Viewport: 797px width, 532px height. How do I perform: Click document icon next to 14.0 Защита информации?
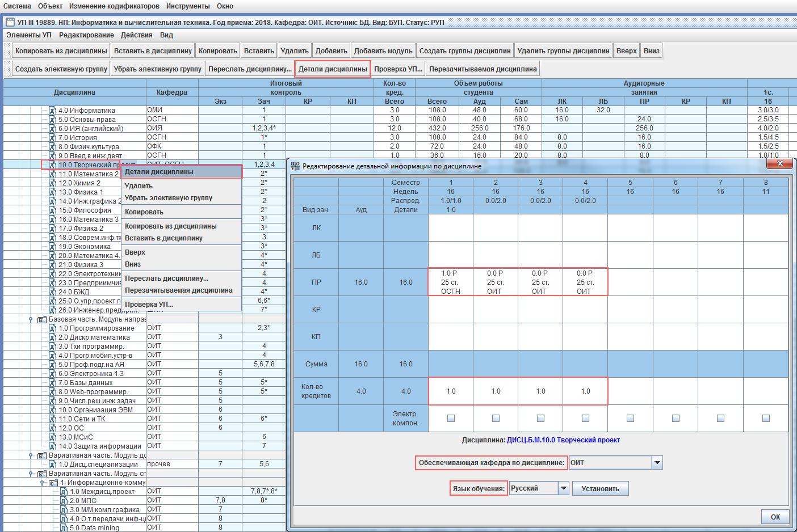[x=52, y=446]
